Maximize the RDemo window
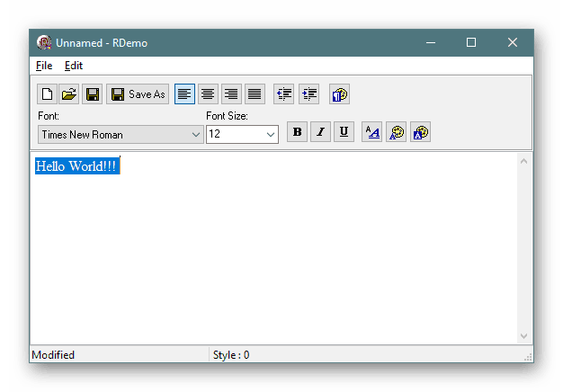Screen dimensions: 563x392 (x=471, y=43)
